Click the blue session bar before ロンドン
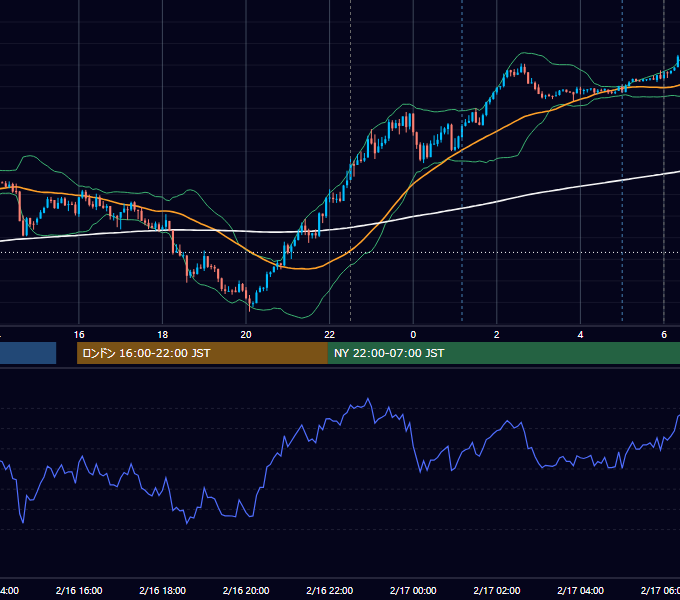 coord(28,353)
